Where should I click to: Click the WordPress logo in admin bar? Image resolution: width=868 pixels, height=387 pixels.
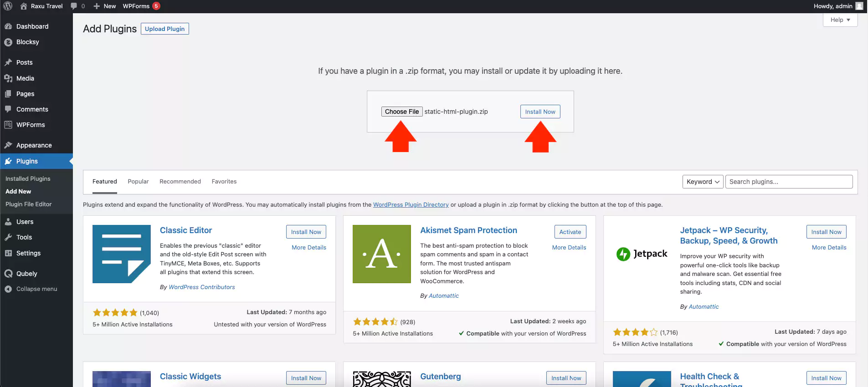pos(8,6)
